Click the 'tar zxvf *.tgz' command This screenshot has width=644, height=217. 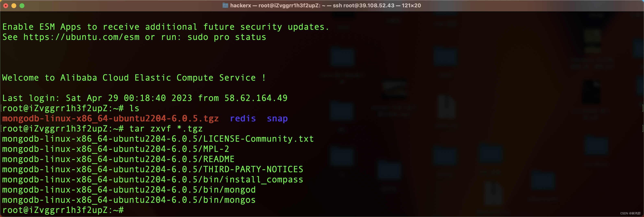166,129
